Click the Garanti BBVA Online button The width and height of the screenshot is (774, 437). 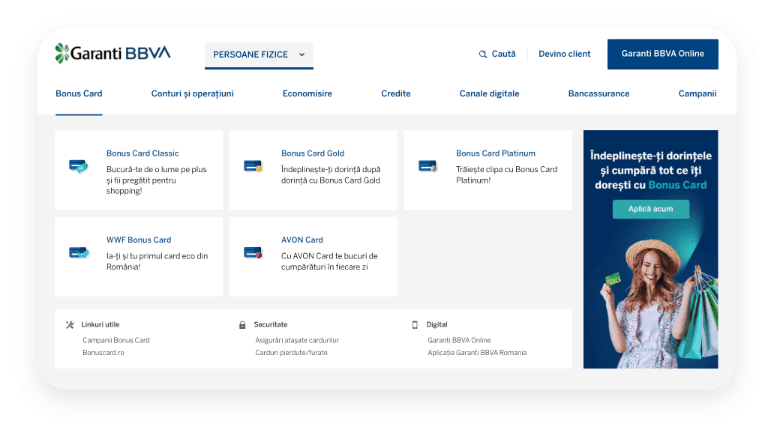(662, 54)
